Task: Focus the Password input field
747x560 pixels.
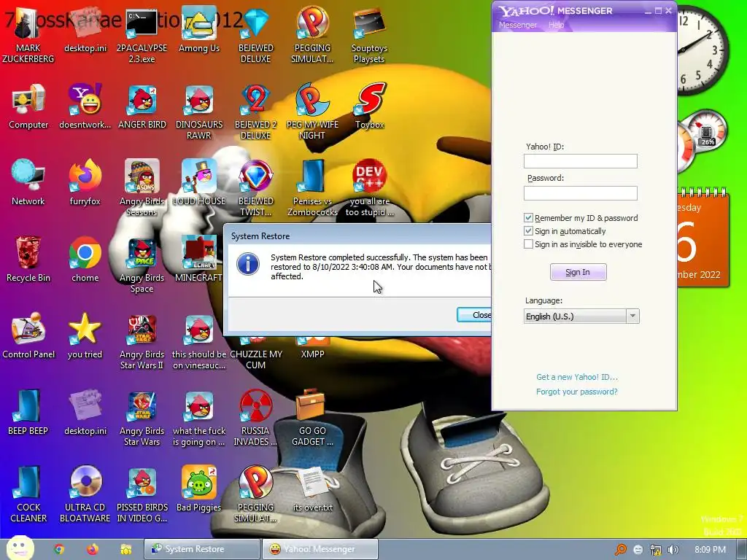Action: click(x=580, y=192)
